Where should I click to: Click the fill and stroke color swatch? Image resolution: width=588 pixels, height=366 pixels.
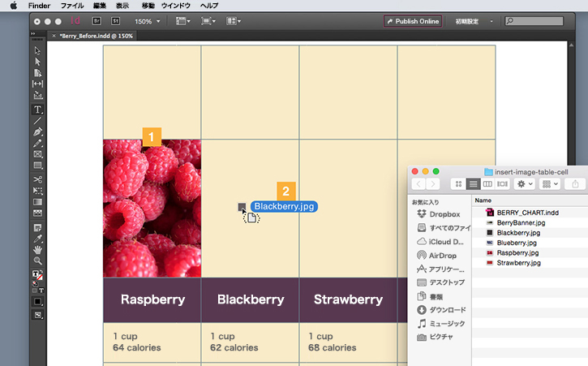pyautogui.click(x=37, y=276)
